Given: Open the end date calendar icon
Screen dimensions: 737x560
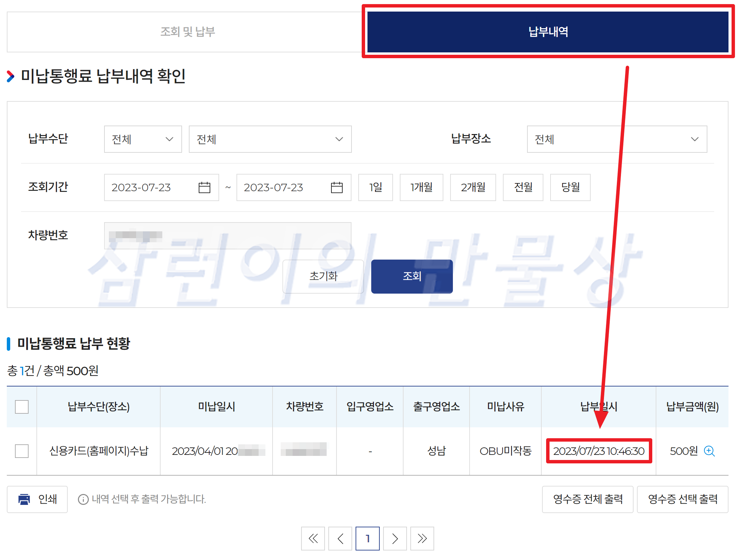Looking at the screenshot, I should point(337,187).
